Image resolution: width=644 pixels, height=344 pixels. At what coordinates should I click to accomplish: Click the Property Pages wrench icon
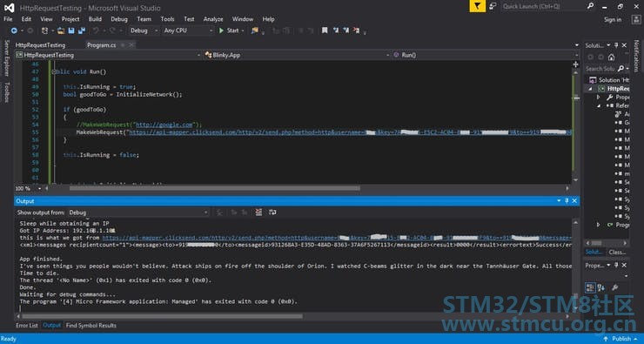coord(614,287)
